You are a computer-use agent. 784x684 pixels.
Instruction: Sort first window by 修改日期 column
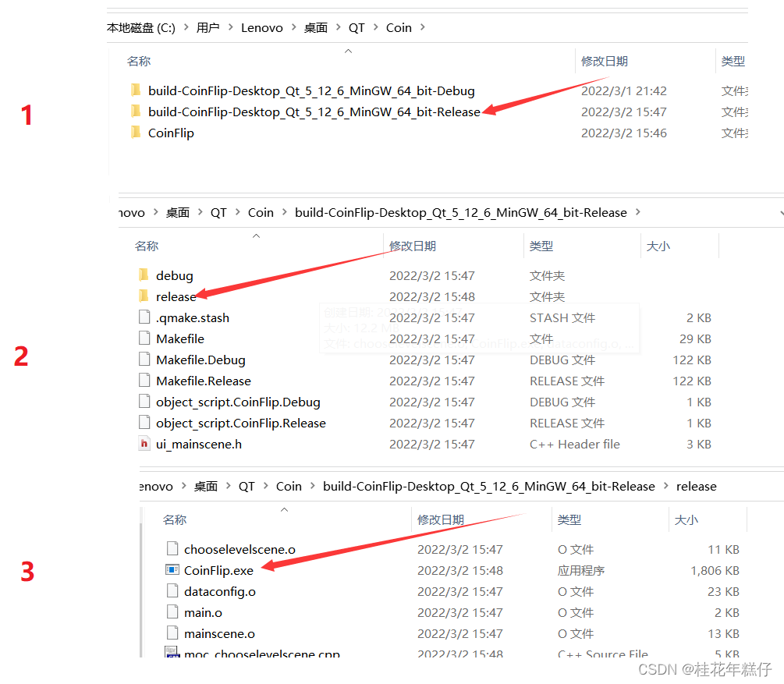click(x=605, y=61)
